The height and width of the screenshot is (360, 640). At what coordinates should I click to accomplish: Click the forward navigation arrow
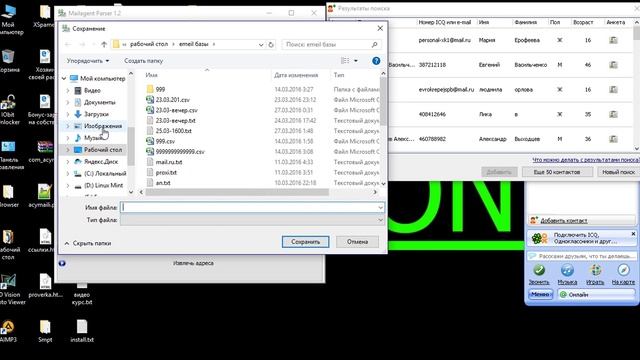tap(82, 44)
